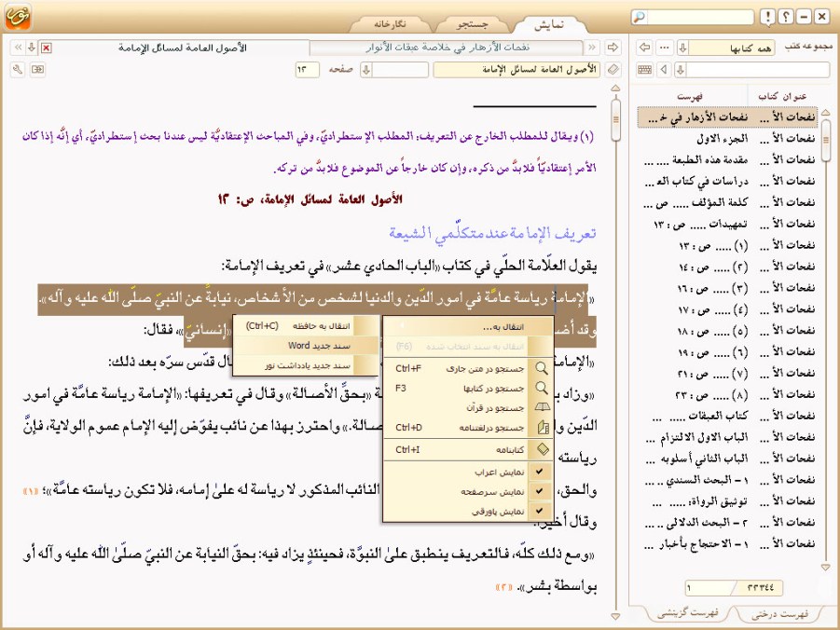Open the tab list arrow beside the red X
840x630 pixels.
coord(32,48)
